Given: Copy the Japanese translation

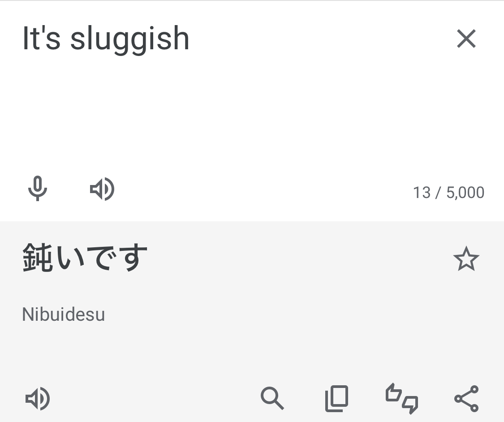Looking at the screenshot, I should pos(336,398).
